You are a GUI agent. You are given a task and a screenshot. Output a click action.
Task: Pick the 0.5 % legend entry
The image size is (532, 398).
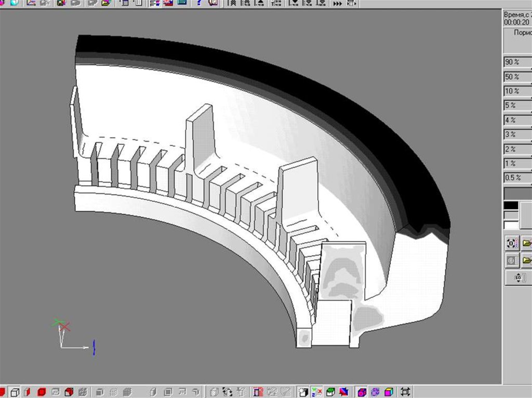[517, 178]
